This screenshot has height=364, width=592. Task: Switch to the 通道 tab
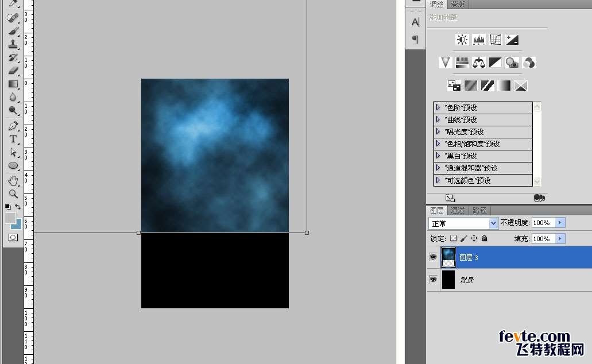(x=458, y=210)
